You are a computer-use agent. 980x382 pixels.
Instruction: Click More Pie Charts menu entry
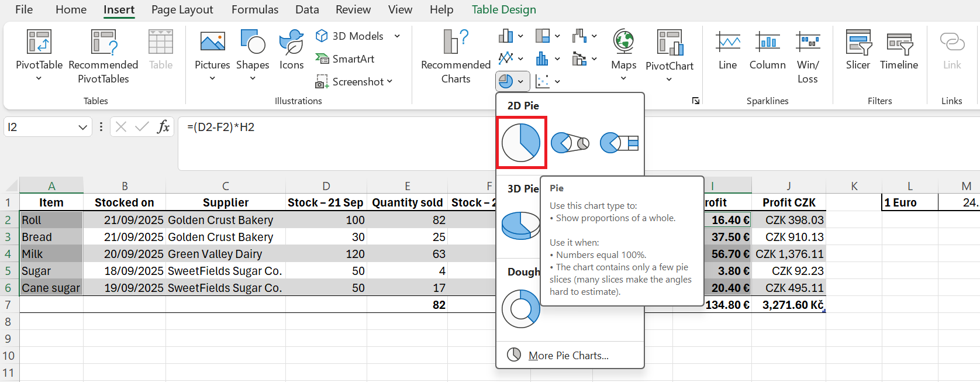point(570,355)
